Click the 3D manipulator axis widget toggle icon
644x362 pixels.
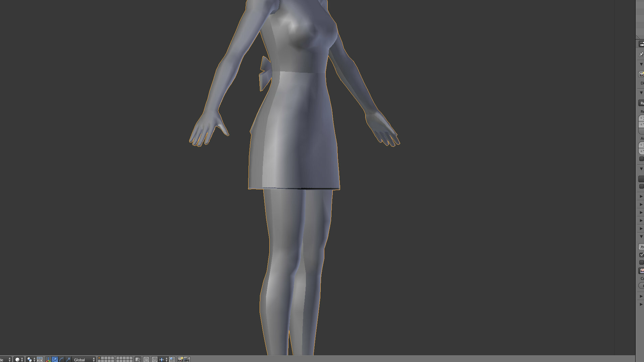click(49, 359)
